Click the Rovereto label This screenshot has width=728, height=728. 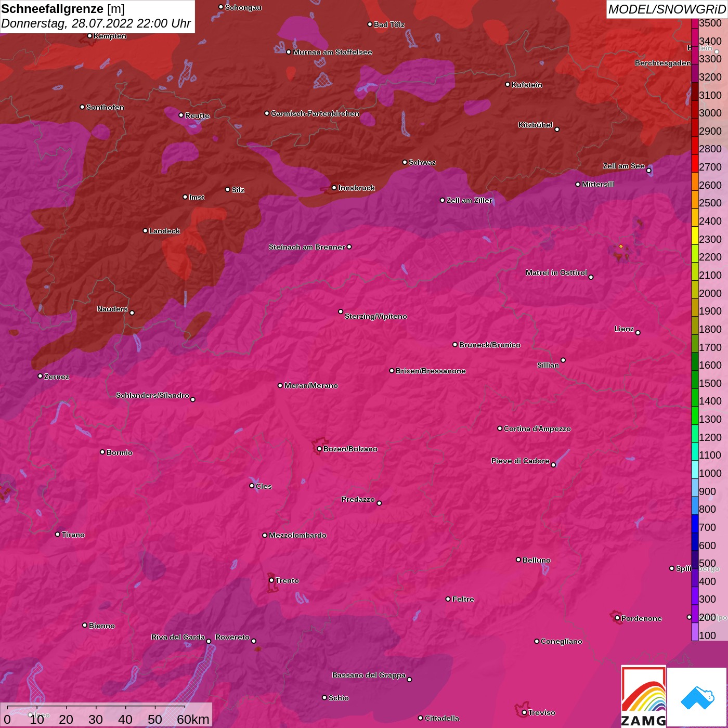click(232, 637)
